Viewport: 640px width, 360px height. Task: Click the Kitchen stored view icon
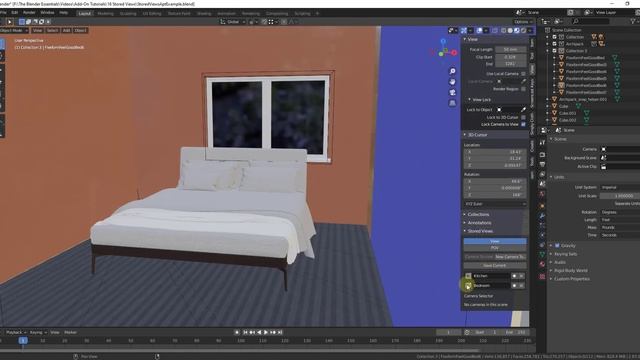tap(468, 276)
